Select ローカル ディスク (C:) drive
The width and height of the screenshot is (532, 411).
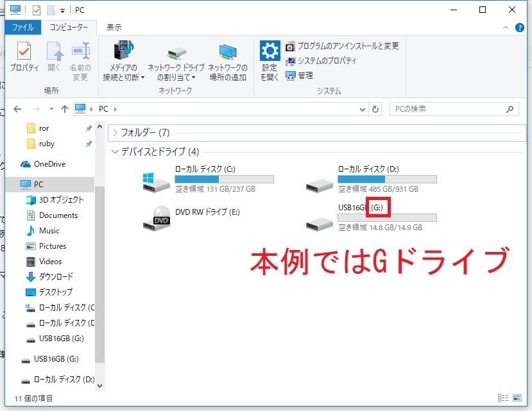coord(209,179)
